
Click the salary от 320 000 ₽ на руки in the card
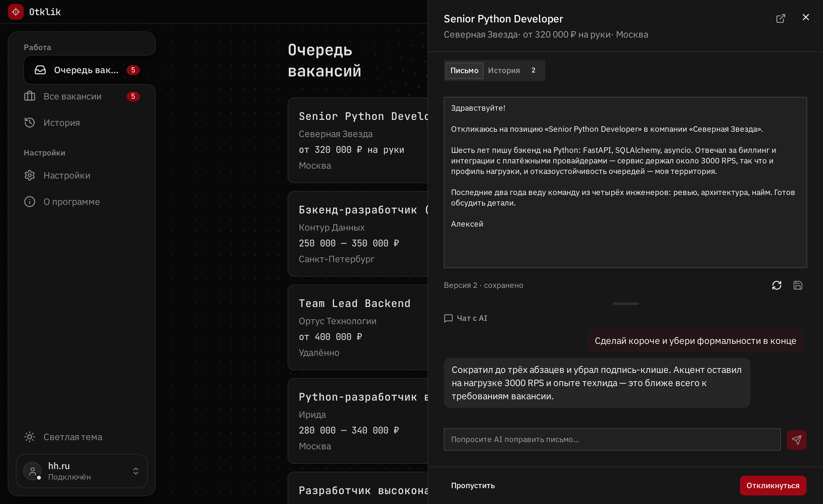(x=351, y=150)
